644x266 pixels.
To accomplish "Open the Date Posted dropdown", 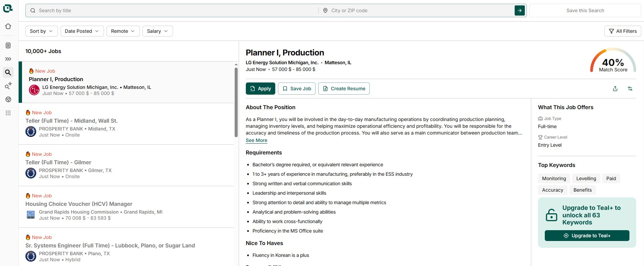I will pyautogui.click(x=82, y=31).
